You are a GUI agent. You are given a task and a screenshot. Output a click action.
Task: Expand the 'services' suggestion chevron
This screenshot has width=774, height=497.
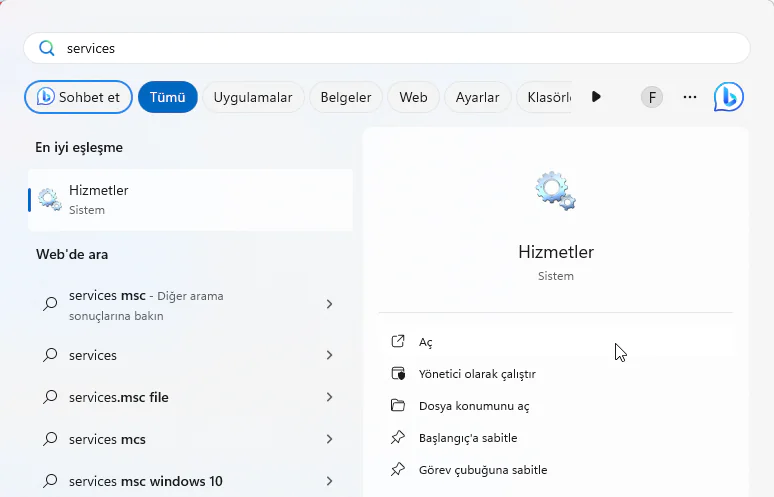329,355
